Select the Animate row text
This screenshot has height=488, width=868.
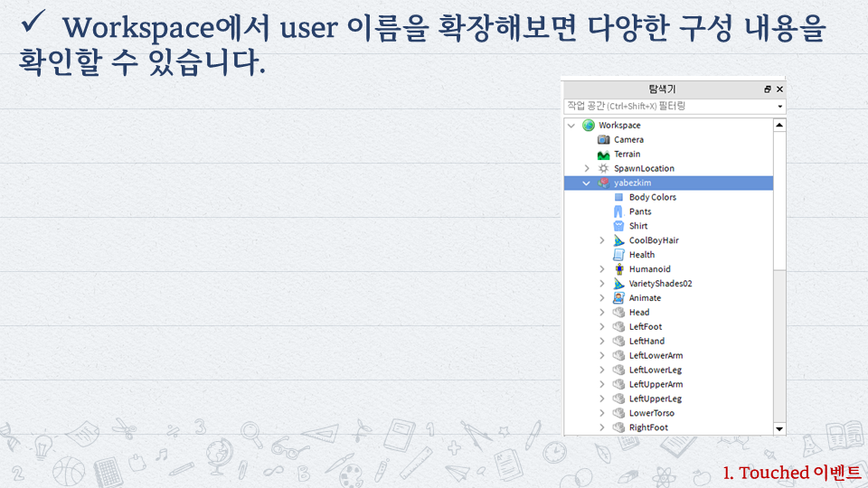pyautogui.click(x=645, y=297)
